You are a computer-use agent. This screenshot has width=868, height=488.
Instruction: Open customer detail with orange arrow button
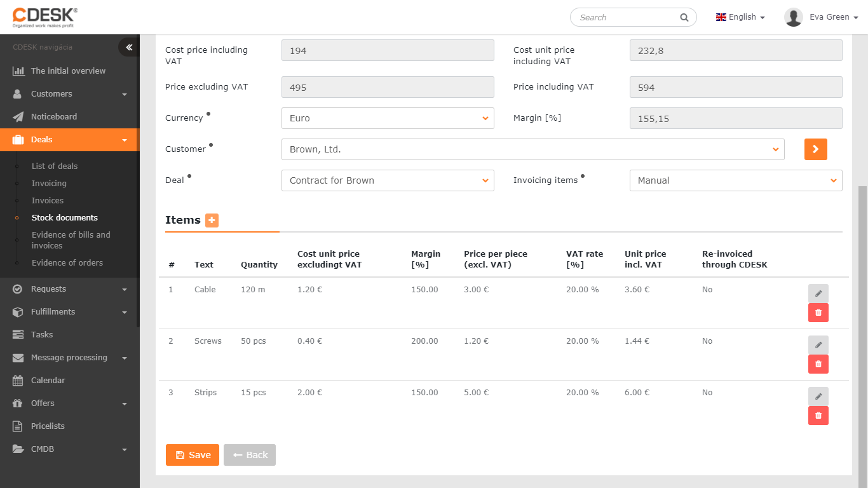click(x=816, y=149)
